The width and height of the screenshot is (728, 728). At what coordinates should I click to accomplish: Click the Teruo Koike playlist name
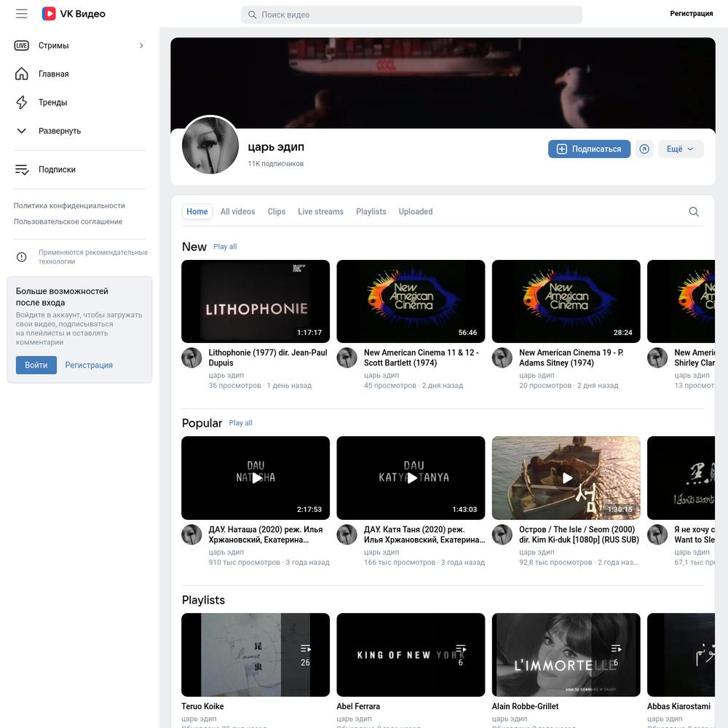[202, 706]
